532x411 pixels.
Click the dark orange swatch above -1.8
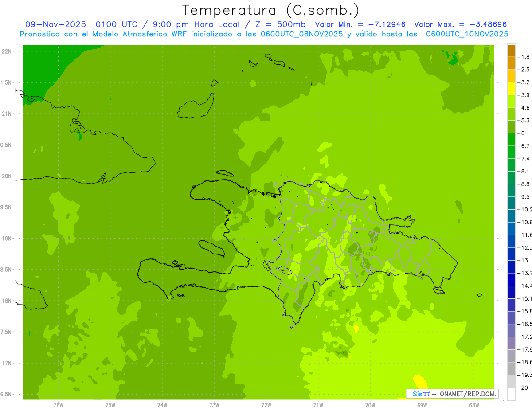click(x=511, y=51)
